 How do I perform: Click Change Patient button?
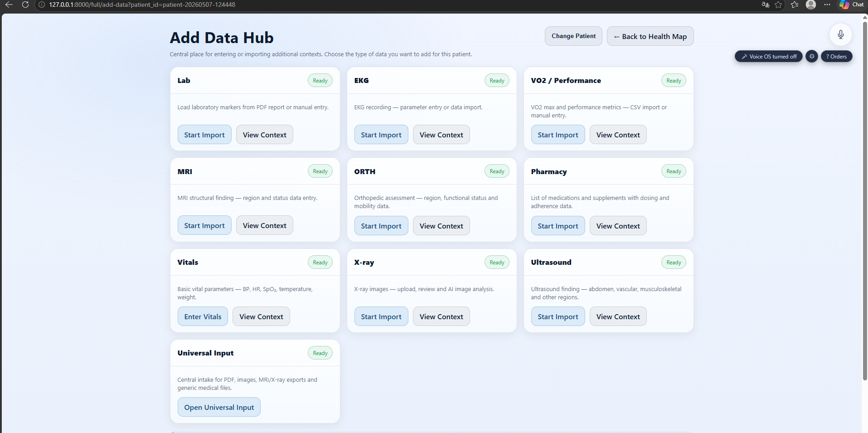[x=573, y=36]
